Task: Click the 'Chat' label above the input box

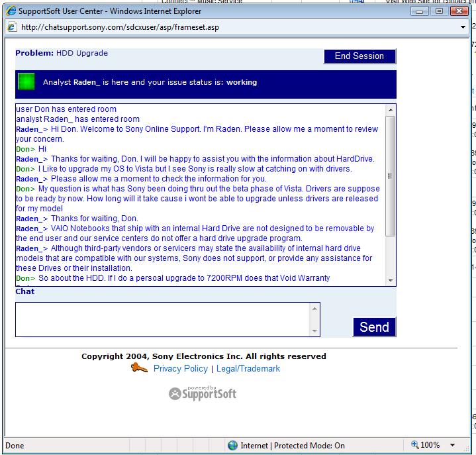Action: [x=25, y=291]
